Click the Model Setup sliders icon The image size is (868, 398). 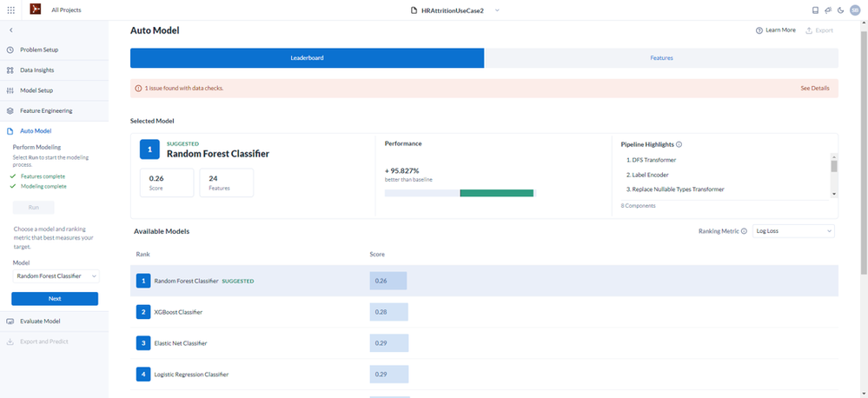click(10, 90)
